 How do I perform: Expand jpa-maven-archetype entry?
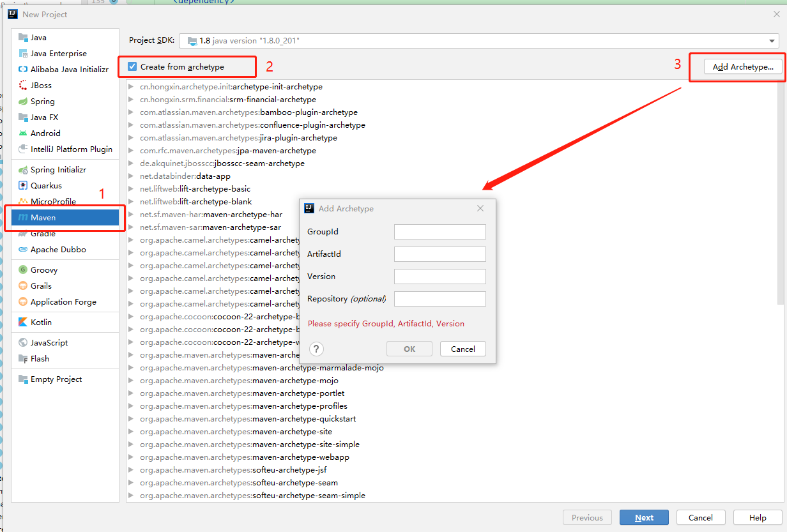coord(131,151)
